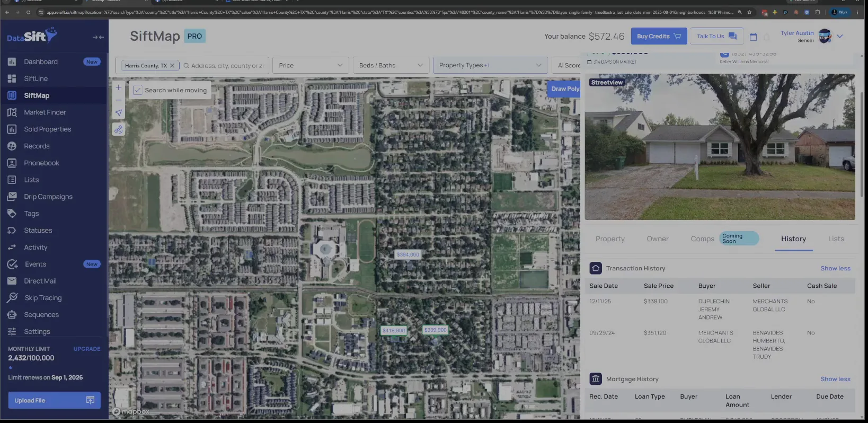Switch to the Property tab
Viewport: 868px width, 423px height.
[x=610, y=239]
